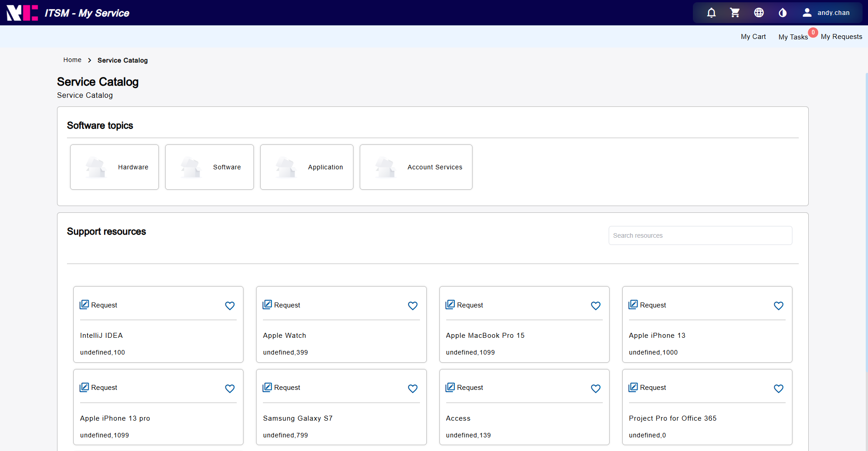This screenshot has width=868, height=451.
Task: Favorite Apple Watch with heart icon
Action: (x=413, y=306)
